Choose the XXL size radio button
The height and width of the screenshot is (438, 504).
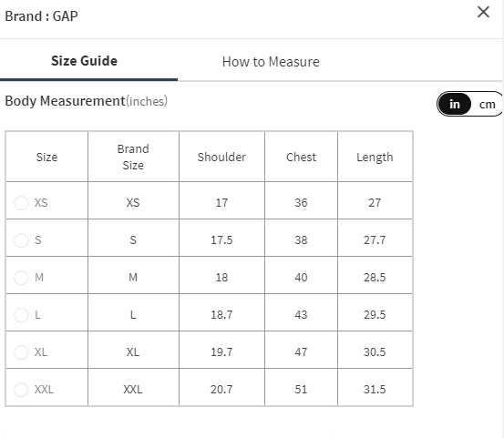(x=21, y=390)
